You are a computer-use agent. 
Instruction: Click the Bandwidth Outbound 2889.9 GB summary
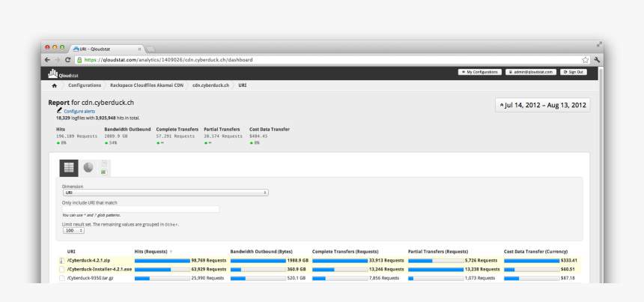[118, 136]
